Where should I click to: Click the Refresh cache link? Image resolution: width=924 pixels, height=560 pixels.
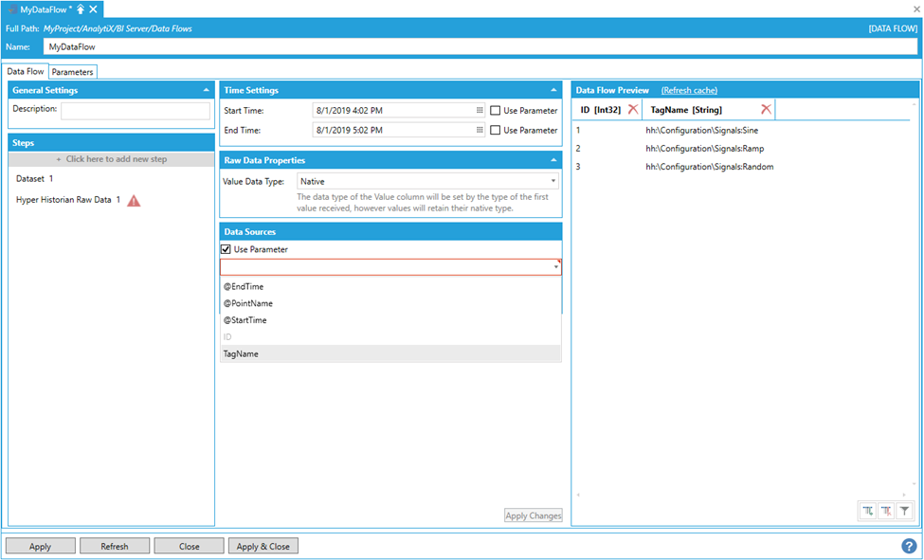[689, 90]
